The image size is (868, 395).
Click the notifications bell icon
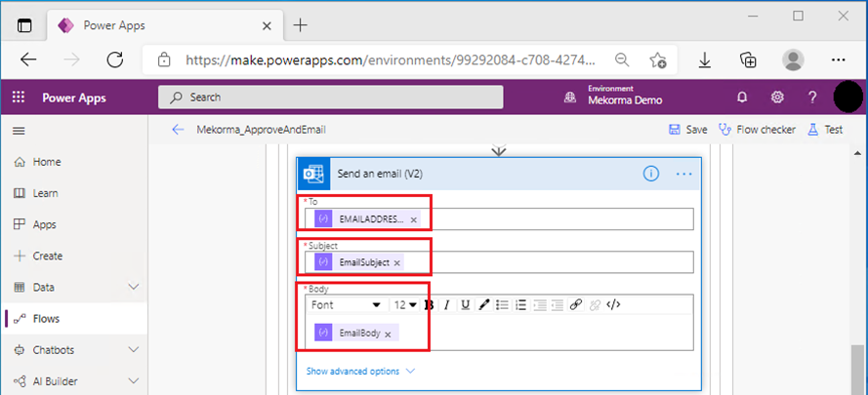[742, 98]
